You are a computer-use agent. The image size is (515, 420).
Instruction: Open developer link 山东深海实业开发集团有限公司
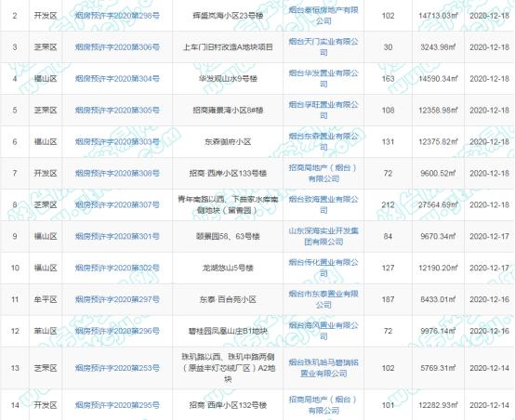(x=324, y=236)
